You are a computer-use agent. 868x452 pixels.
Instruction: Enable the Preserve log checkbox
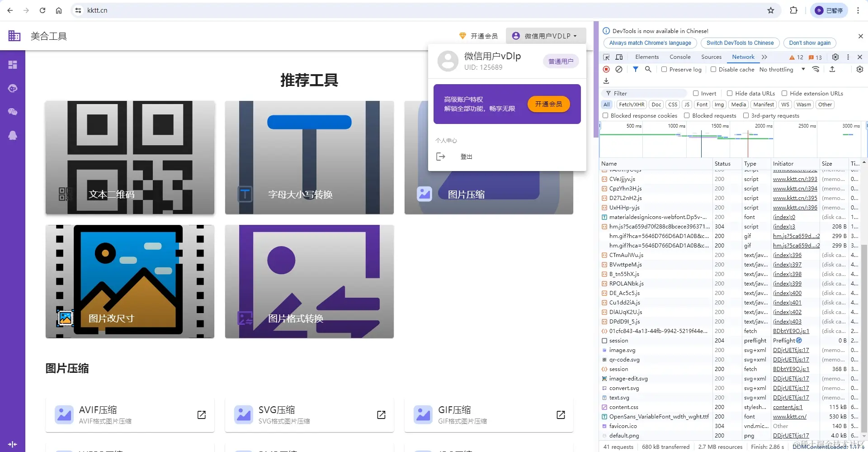(664, 69)
